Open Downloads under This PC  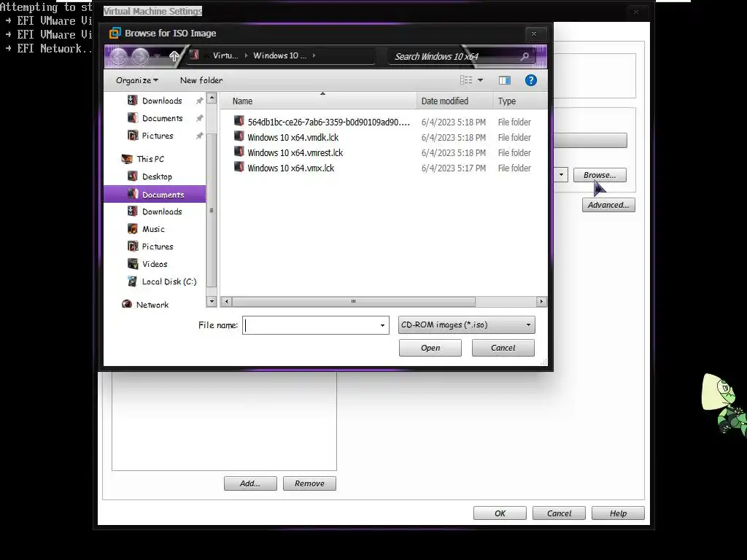tap(162, 211)
